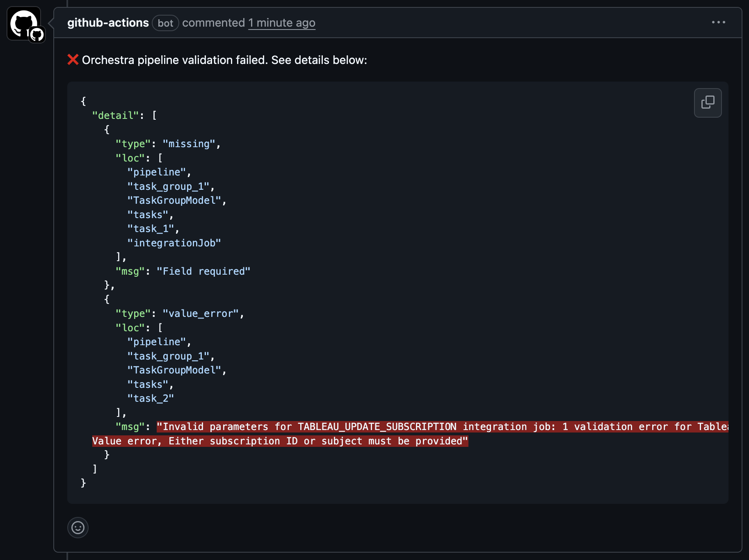Click the "Field required" message value
749x560 pixels.
pos(204,271)
